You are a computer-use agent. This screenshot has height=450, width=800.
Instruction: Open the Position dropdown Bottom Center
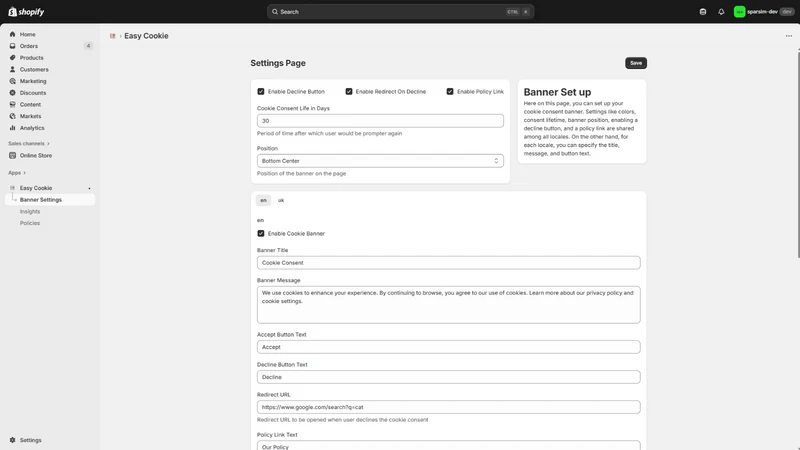[380, 161]
